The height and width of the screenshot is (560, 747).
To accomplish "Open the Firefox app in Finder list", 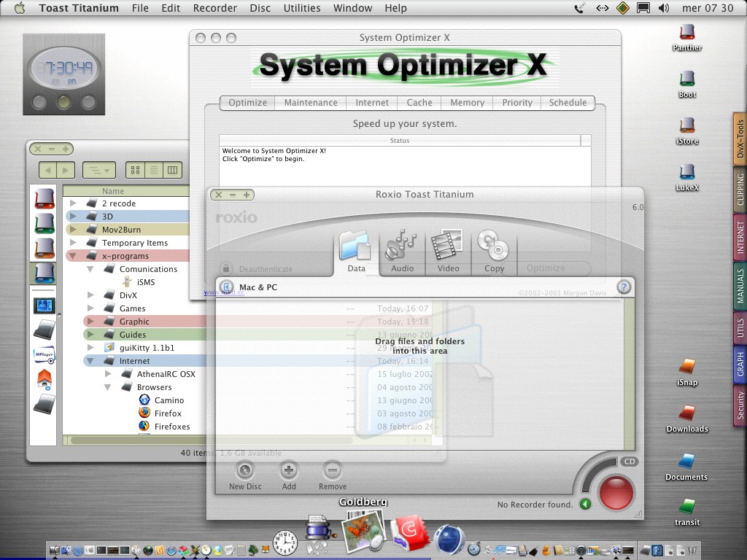I will coord(168,413).
